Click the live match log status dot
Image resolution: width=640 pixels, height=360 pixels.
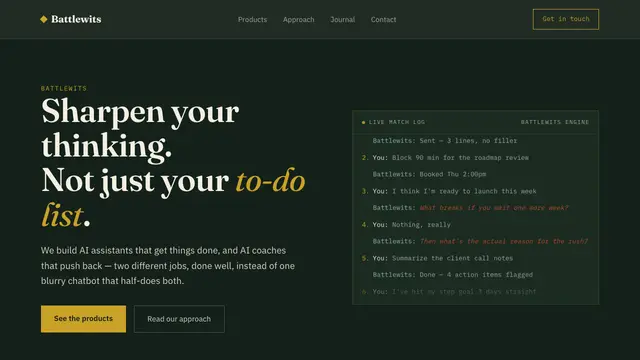pyautogui.click(x=363, y=122)
